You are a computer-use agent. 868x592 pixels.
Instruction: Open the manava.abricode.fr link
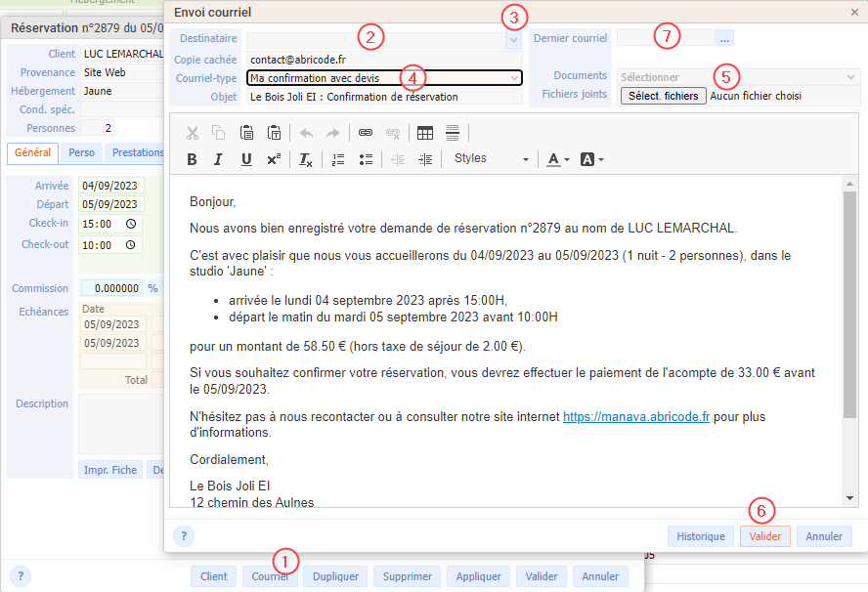click(635, 417)
